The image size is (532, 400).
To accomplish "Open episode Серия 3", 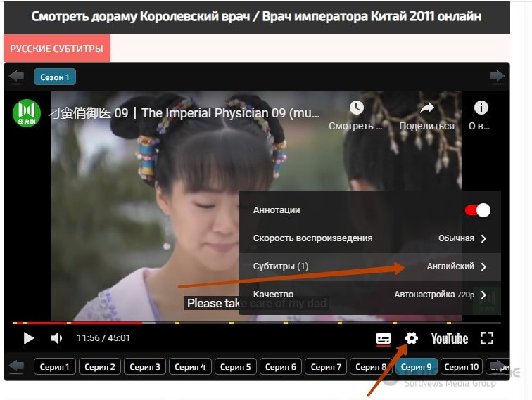I will click(x=145, y=367).
